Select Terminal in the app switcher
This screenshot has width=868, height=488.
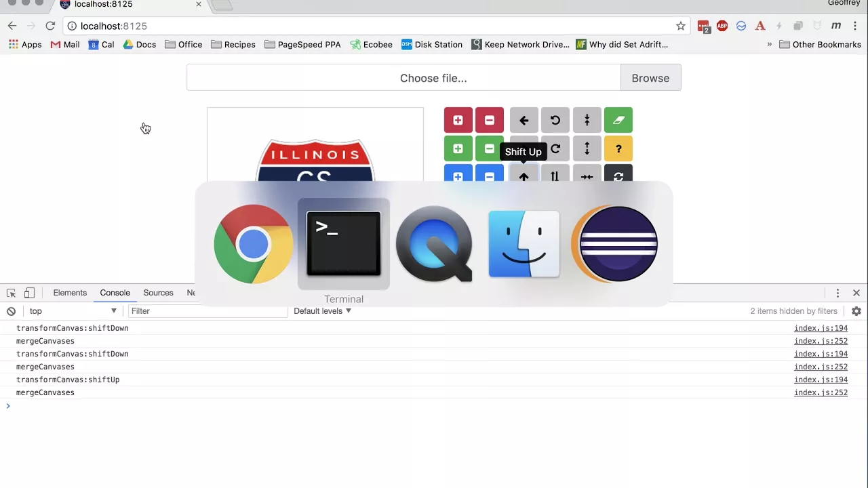click(x=344, y=244)
